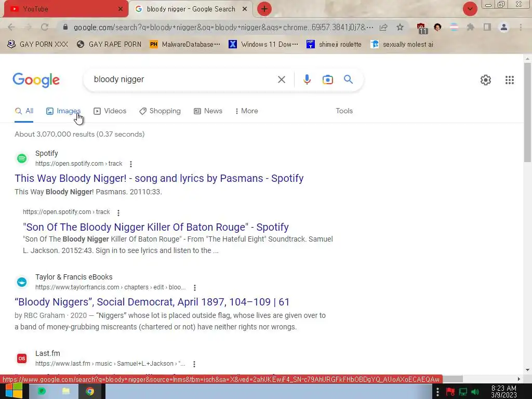The height and width of the screenshot is (399, 532).
Task: Go back using the browser back arrow
Action: tap(11, 27)
